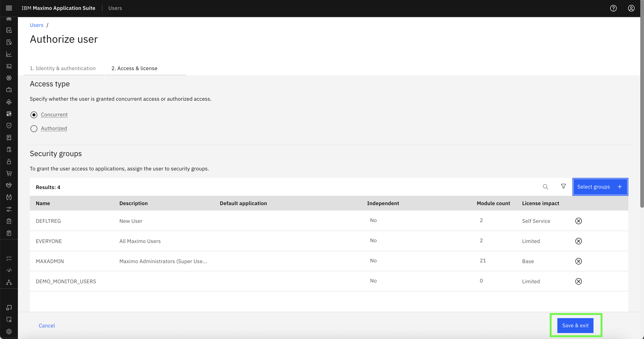Viewport: 644px width, 339px height.
Task: Click the MAXADMIN group name
Action: coord(50,261)
